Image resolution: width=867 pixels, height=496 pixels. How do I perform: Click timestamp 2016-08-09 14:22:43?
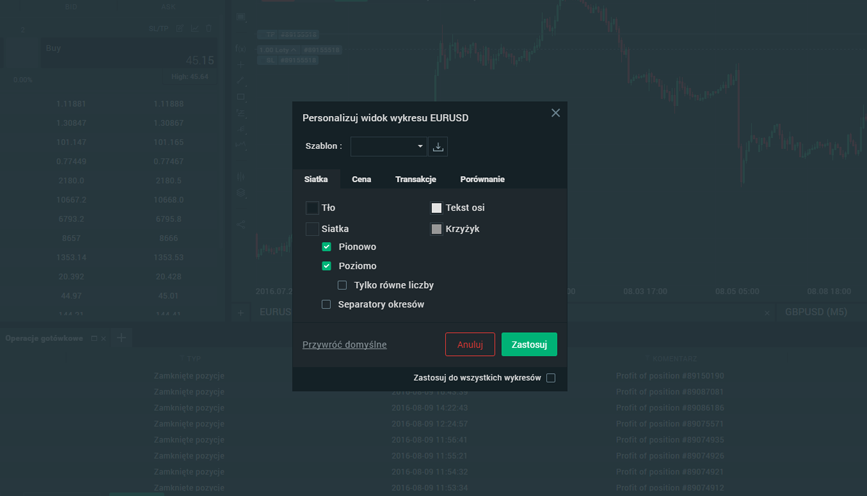430,408
